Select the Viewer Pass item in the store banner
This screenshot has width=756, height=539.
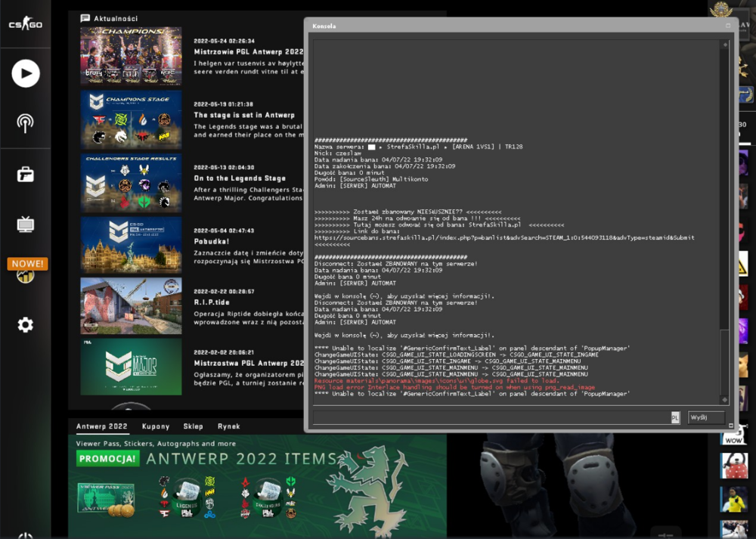click(107, 500)
